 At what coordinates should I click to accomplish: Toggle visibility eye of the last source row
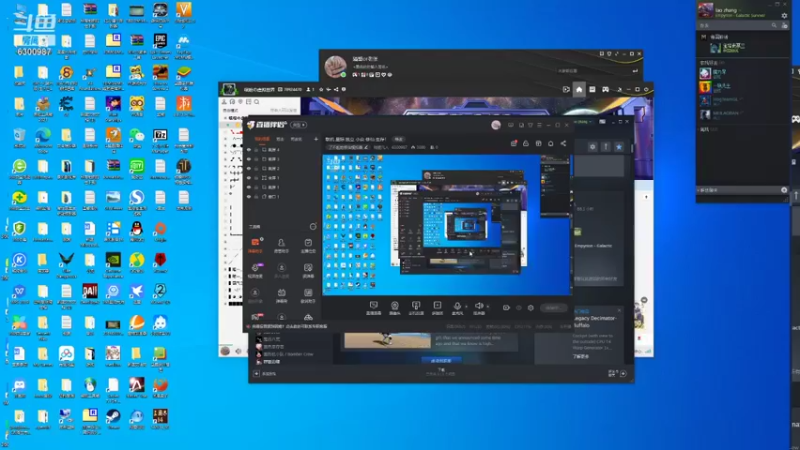[249, 196]
